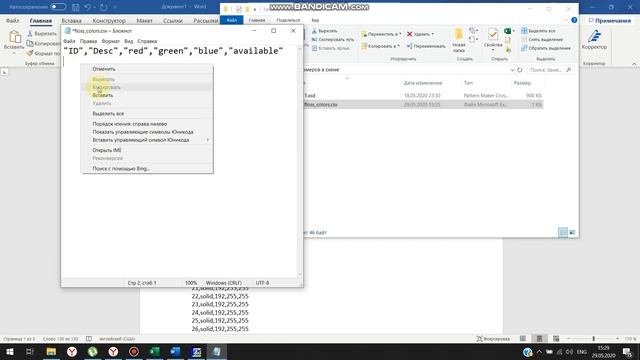The image size is (640, 360).
Task: Click Explorer's Вырезать button
Action: (325, 31)
